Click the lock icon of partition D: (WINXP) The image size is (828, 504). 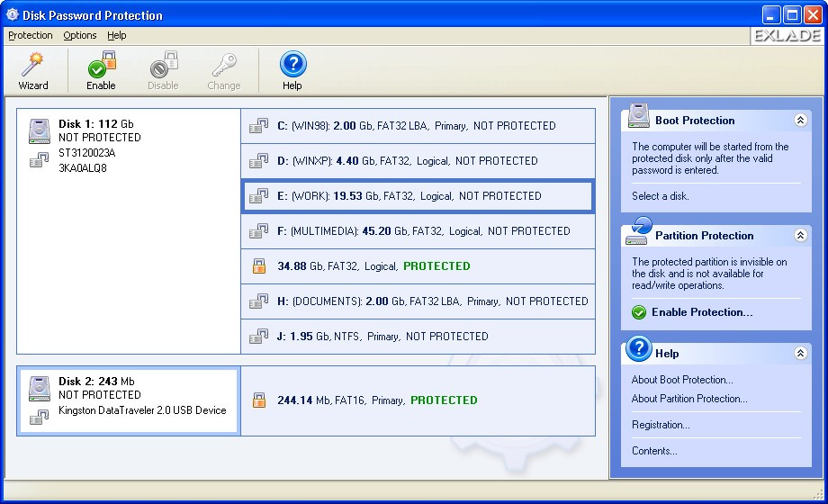click(258, 160)
